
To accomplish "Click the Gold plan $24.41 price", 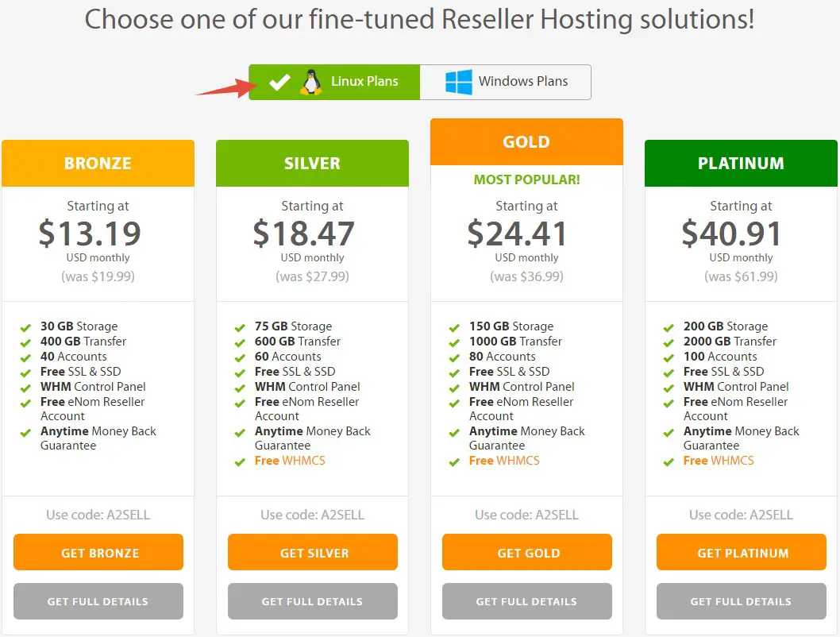I will point(518,234).
